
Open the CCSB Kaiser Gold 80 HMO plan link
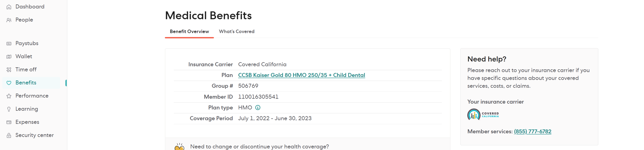coord(301,75)
